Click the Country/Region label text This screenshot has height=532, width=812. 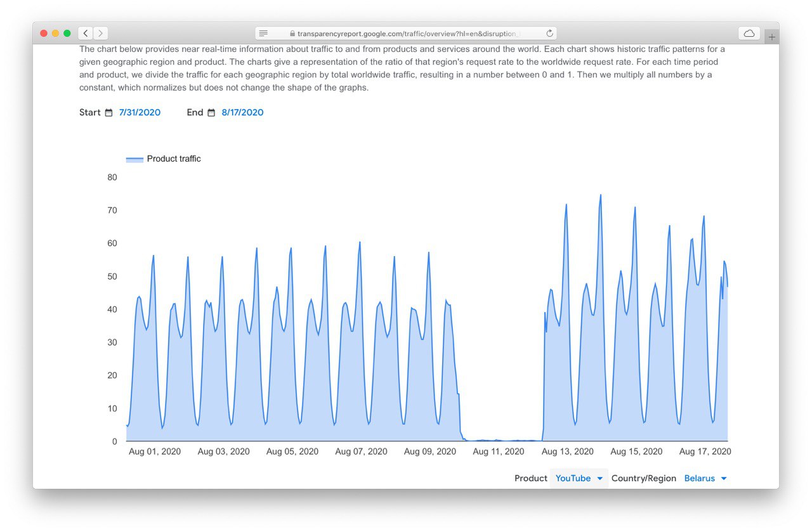[644, 478]
